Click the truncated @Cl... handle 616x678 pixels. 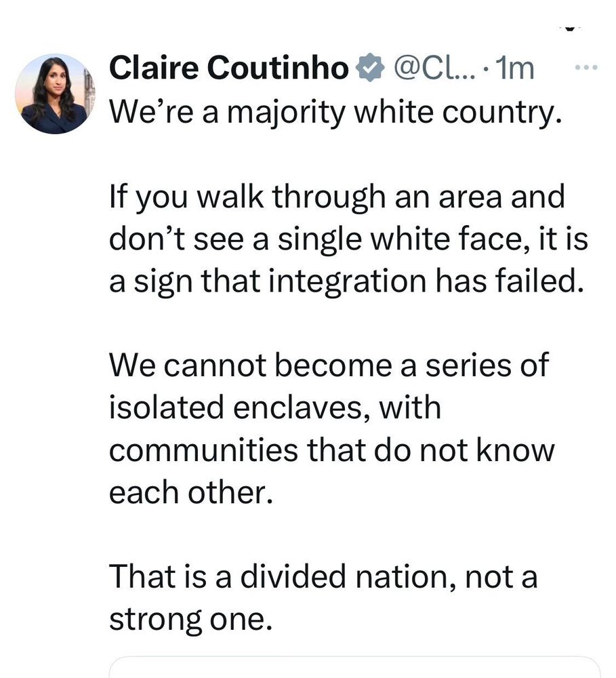coord(434,68)
